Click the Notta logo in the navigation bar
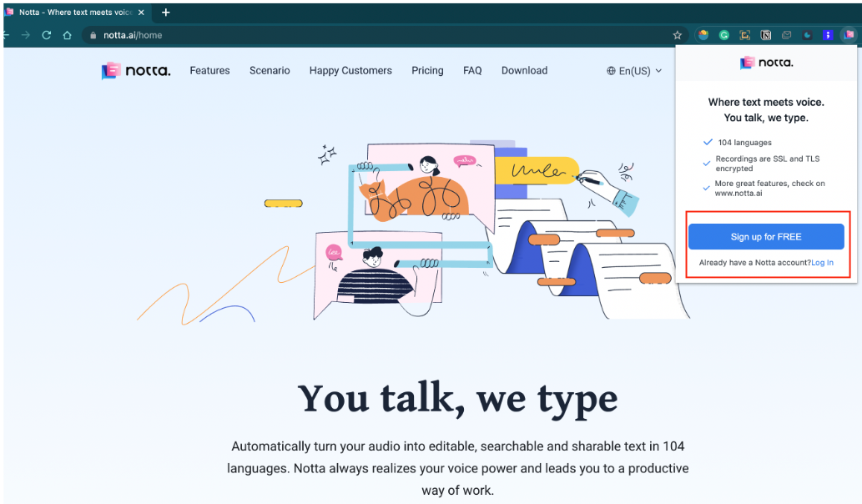The image size is (862, 504). (x=134, y=71)
